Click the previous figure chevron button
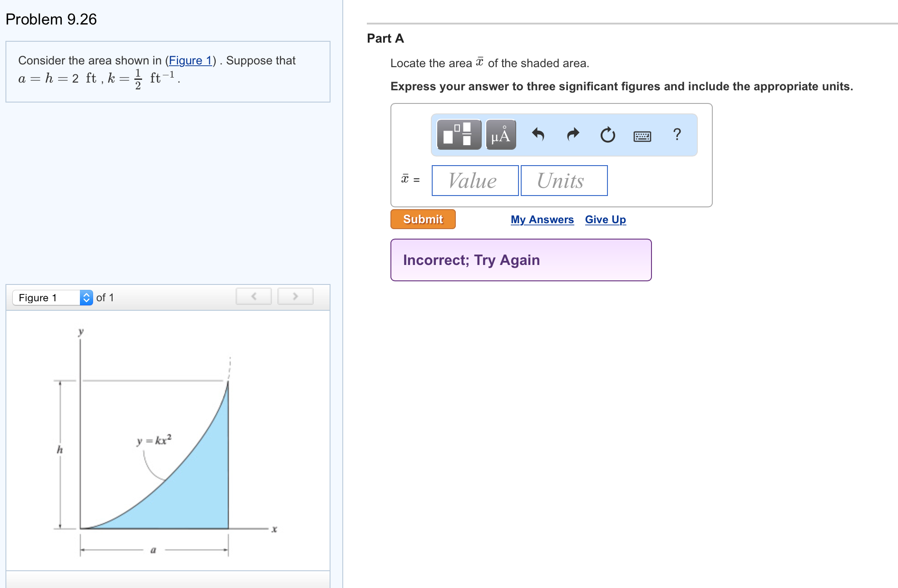Image resolution: width=898 pixels, height=588 pixels. (253, 296)
